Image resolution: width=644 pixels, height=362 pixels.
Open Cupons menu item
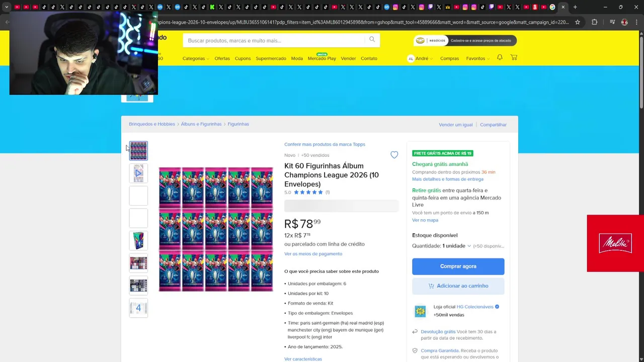click(x=243, y=58)
